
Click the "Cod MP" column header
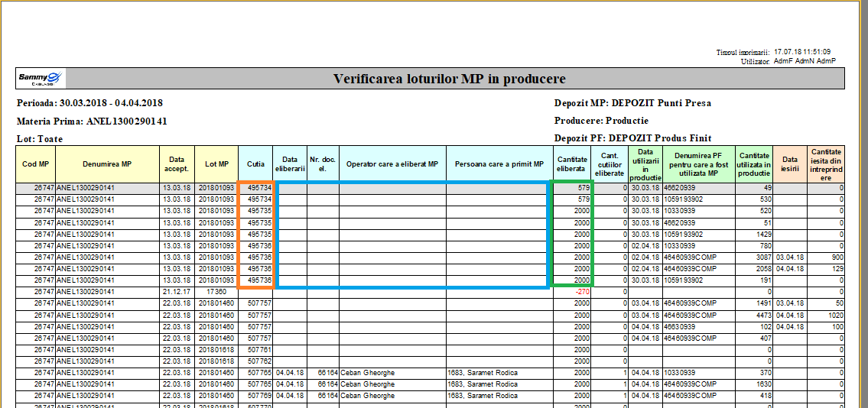point(36,164)
